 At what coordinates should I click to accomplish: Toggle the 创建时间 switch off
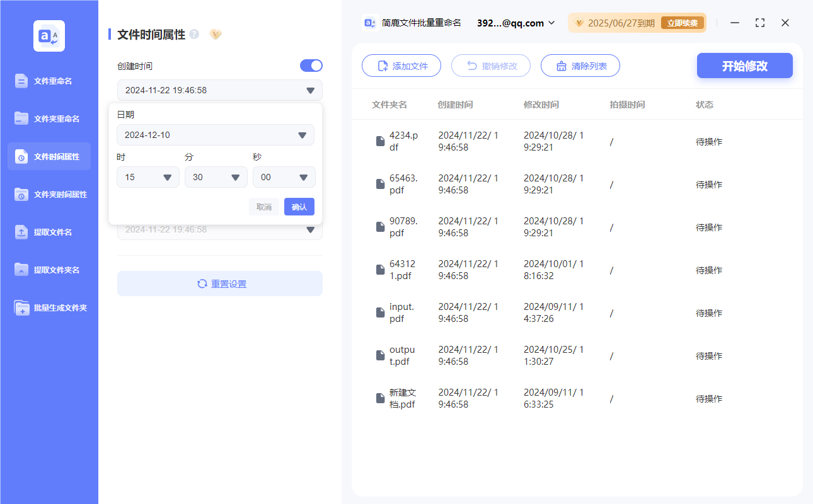pyautogui.click(x=311, y=66)
